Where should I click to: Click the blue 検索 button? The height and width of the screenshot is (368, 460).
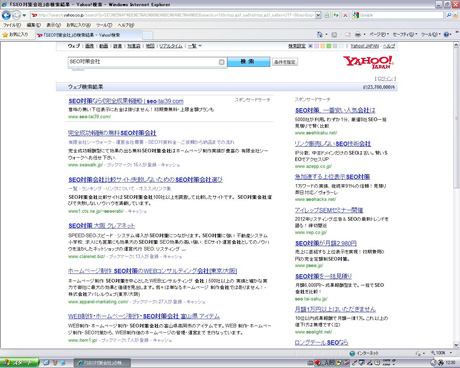tap(248, 62)
